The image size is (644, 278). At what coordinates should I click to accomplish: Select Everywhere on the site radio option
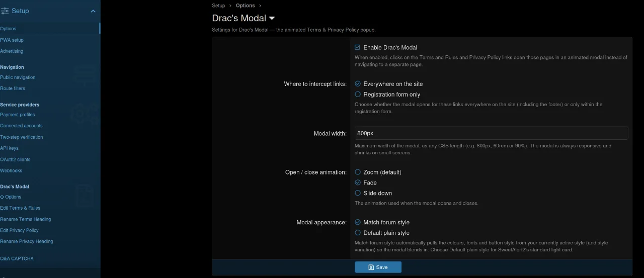click(358, 84)
